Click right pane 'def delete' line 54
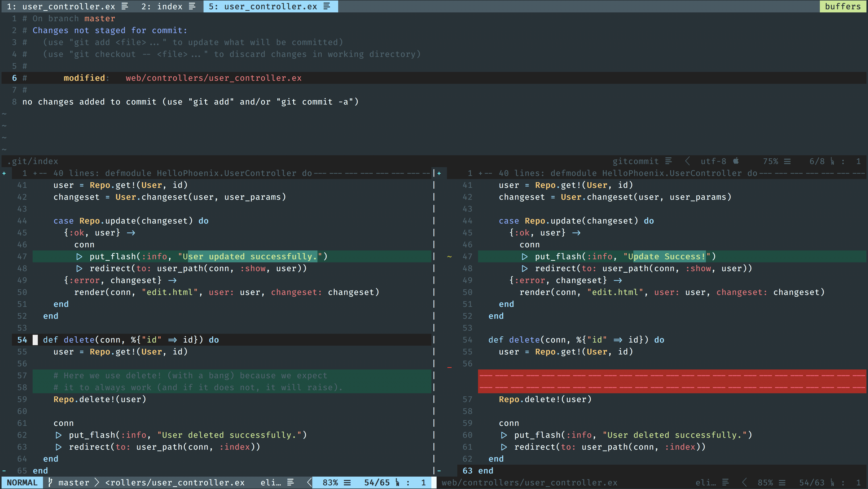The image size is (868, 489). (576, 340)
